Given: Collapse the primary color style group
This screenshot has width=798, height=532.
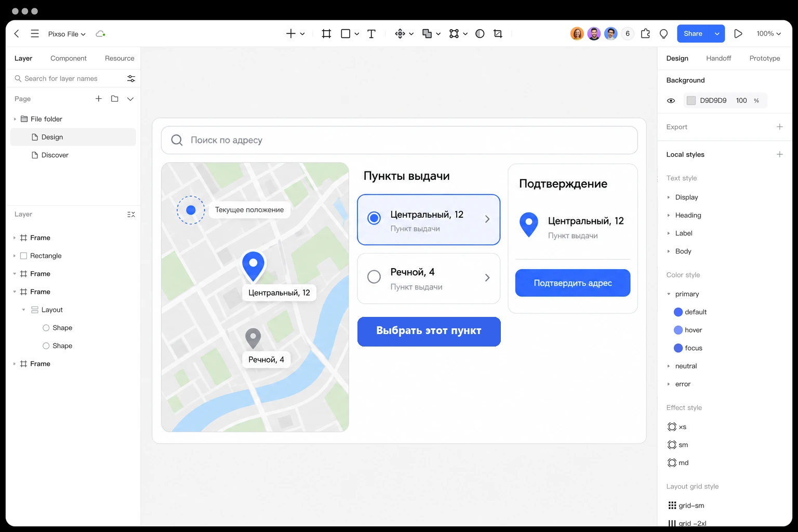Looking at the screenshot, I should [x=669, y=294].
